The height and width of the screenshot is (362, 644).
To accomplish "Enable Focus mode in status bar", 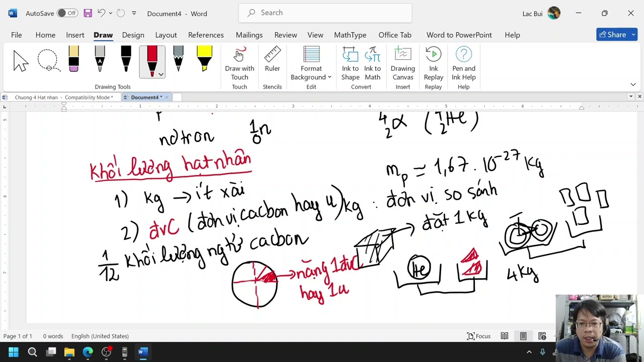I will coord(479,336).
